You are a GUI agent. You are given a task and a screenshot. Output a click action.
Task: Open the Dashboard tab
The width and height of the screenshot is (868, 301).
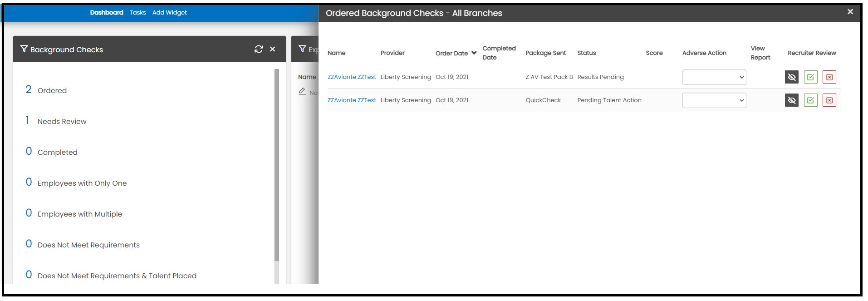(x=107, y=13)
